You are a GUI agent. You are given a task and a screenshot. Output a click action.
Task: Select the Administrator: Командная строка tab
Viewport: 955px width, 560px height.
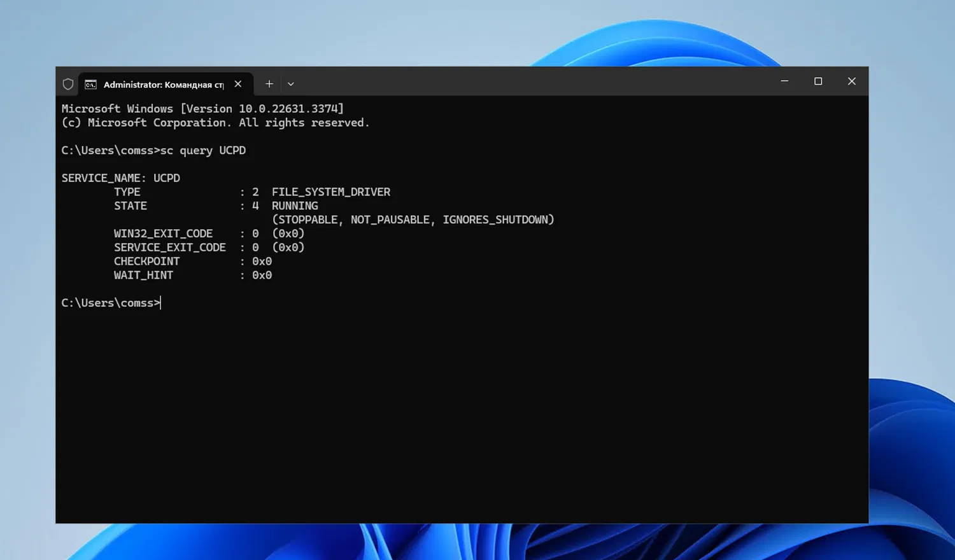pos(166,84)
